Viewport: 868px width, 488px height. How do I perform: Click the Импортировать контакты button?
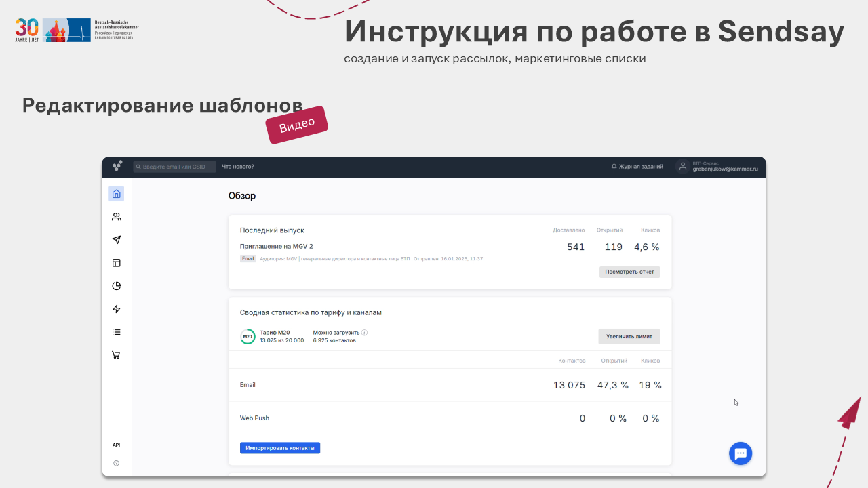pyautogui.click(x=280, y=448)
